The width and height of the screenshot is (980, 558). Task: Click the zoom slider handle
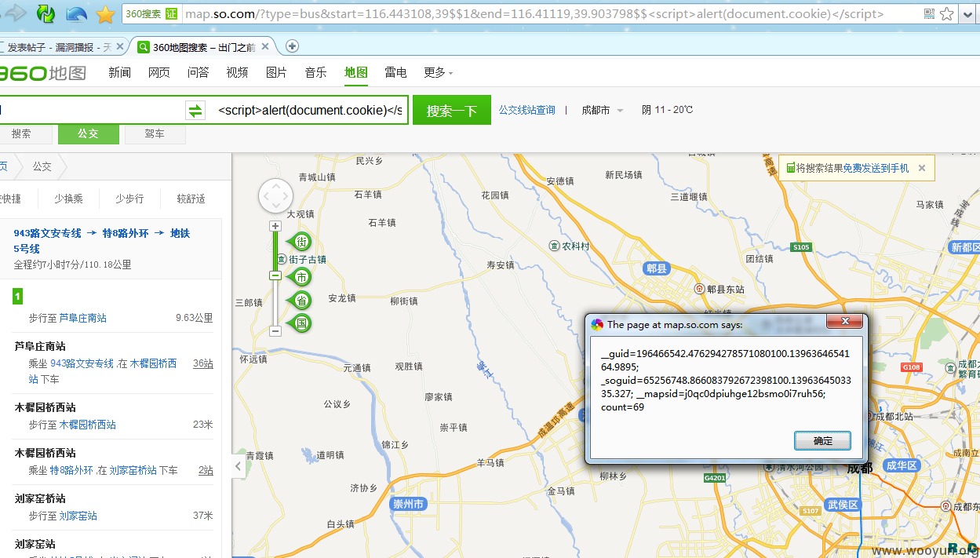pos(275,275)
